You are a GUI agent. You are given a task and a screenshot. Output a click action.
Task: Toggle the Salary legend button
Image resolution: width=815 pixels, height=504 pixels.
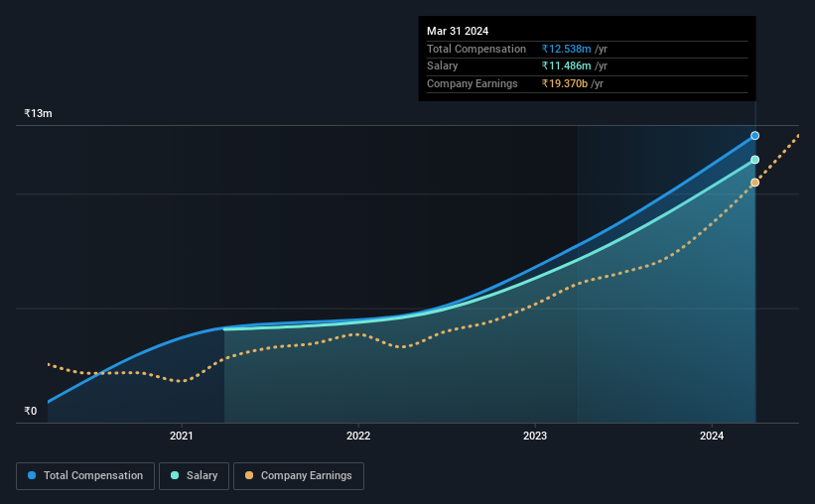[x=194, y=476]
